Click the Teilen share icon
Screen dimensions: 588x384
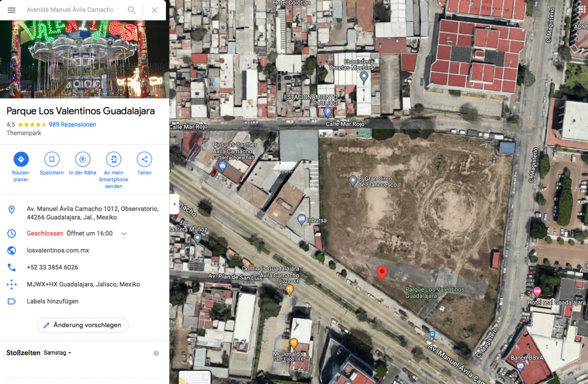144,159
